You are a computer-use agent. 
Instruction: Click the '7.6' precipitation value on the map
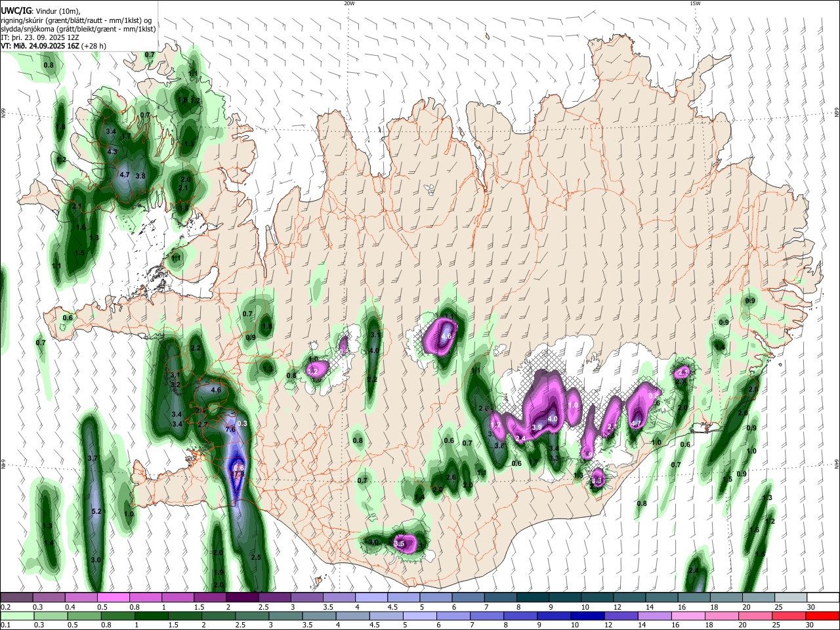230,429
